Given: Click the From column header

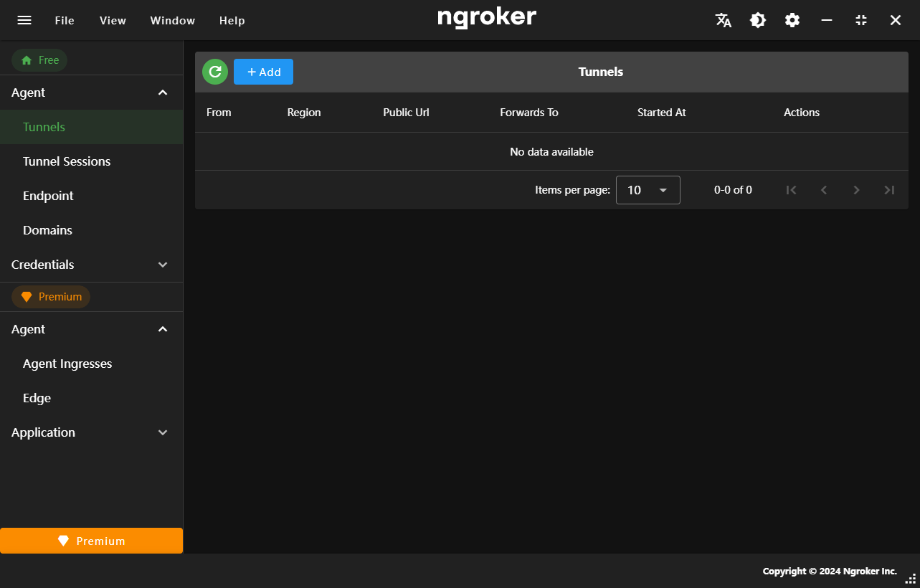Looking at the screenshot, I should tap(219, 113).
